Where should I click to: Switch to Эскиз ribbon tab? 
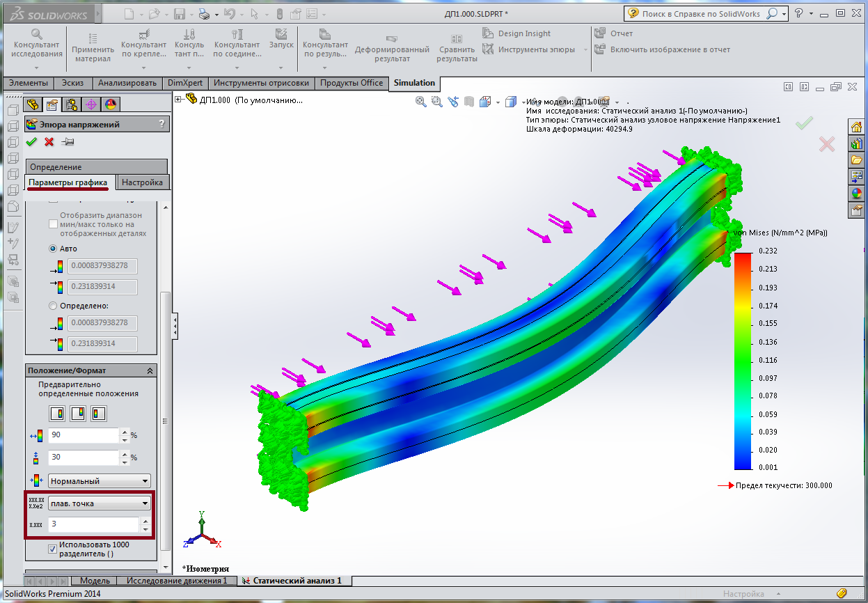coord(72,83)
